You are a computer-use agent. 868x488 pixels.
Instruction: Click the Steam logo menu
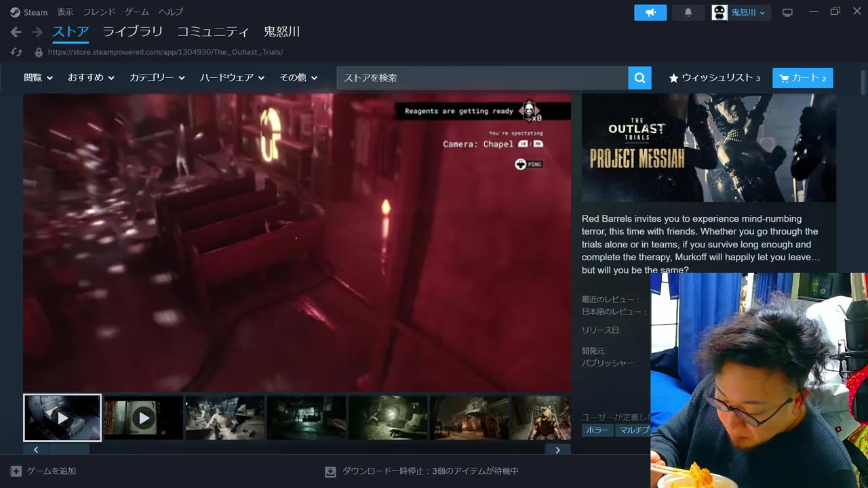[x=28, y=12]
